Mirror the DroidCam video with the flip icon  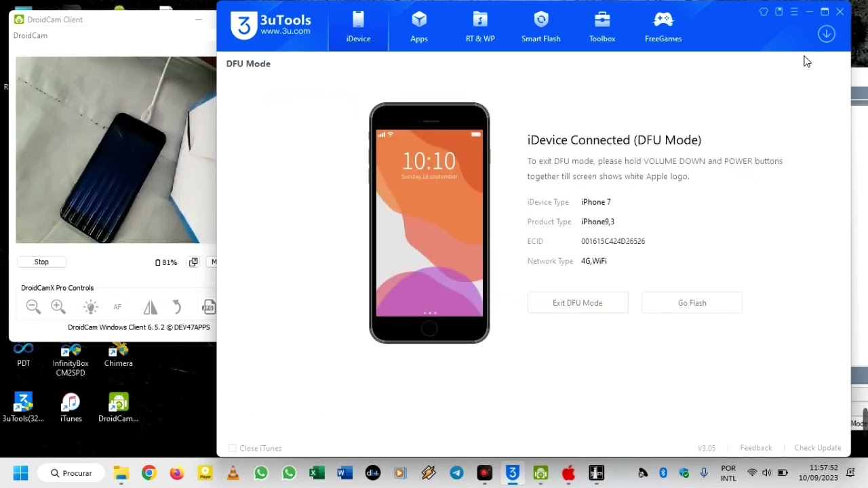[x=150, y=307]
